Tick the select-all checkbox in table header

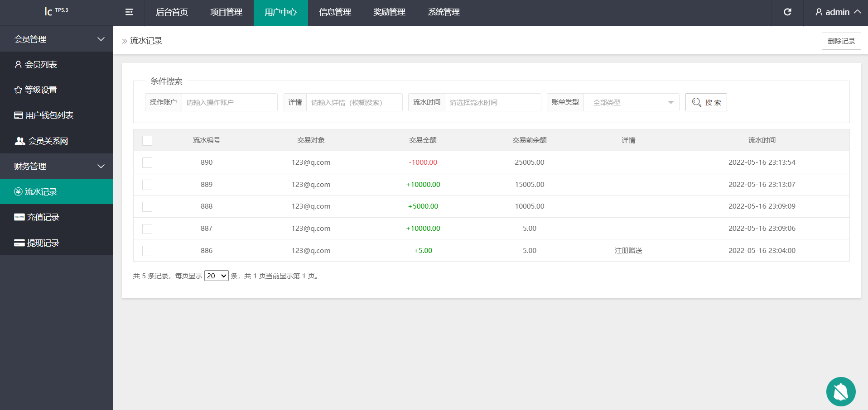(x=147, y=141)
